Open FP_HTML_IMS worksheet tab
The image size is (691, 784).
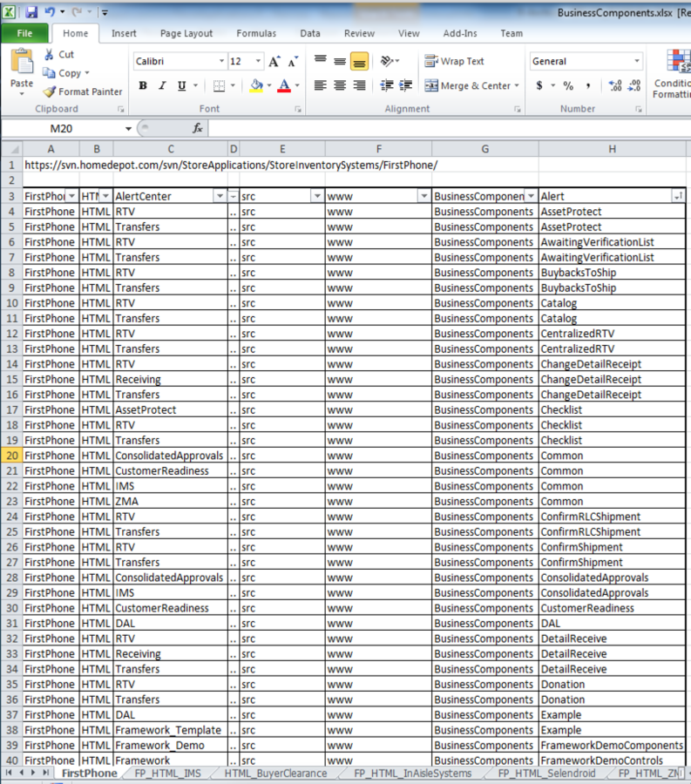coord(167,774)
